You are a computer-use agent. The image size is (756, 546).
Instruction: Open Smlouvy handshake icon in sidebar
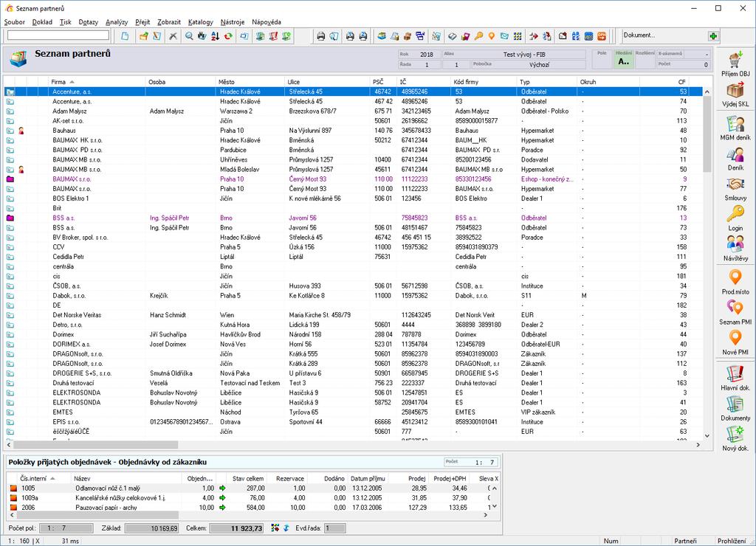pyautogui.click(x=735, y=189)
